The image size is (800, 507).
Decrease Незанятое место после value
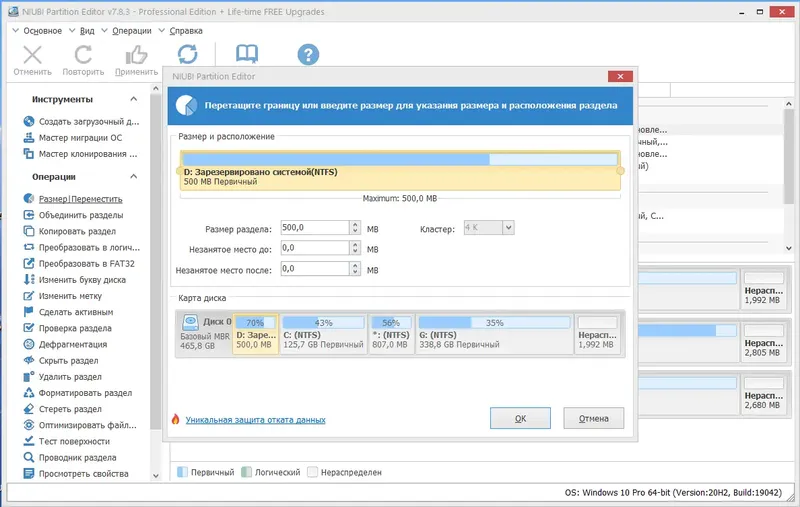(x=355, y=272)
